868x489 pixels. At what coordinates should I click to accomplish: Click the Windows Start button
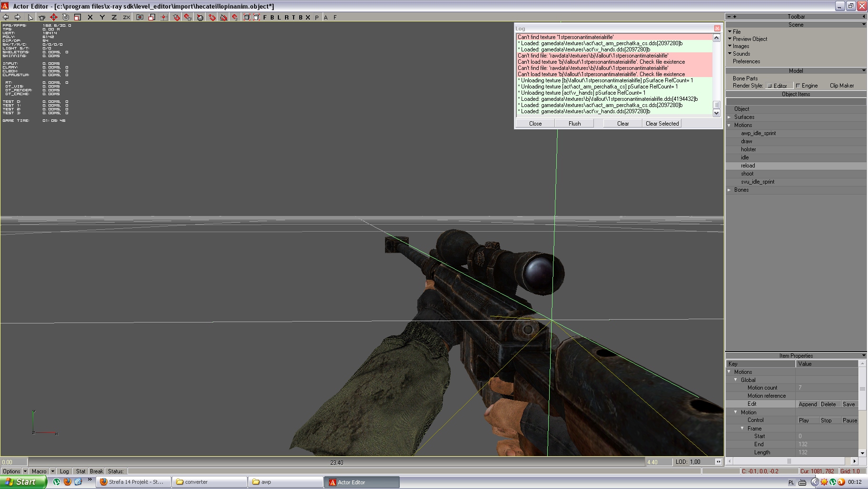23,482
